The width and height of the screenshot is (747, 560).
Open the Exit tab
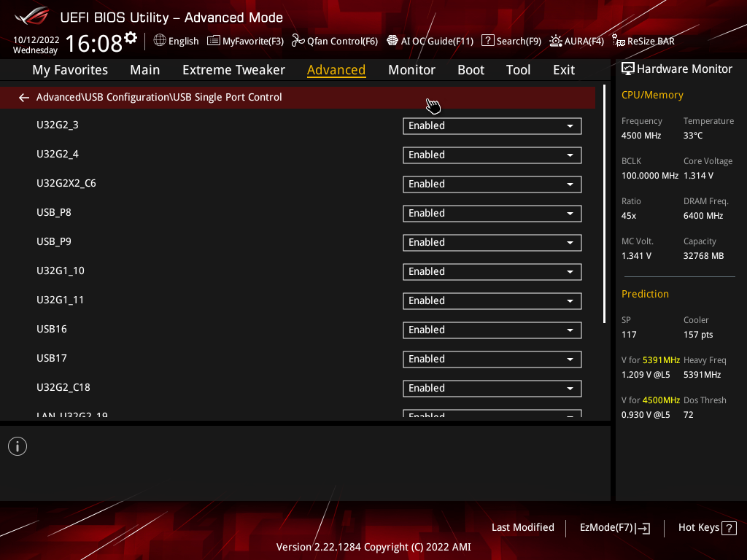(x=564, y=70)
